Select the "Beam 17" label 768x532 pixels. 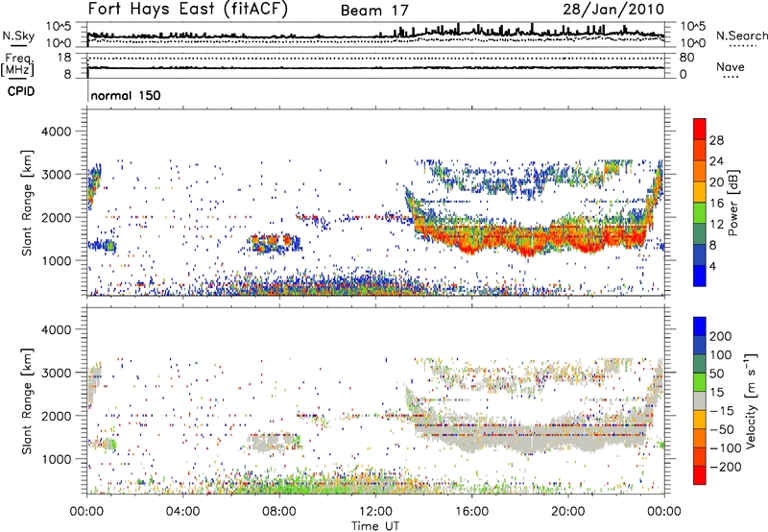(374, 11)
